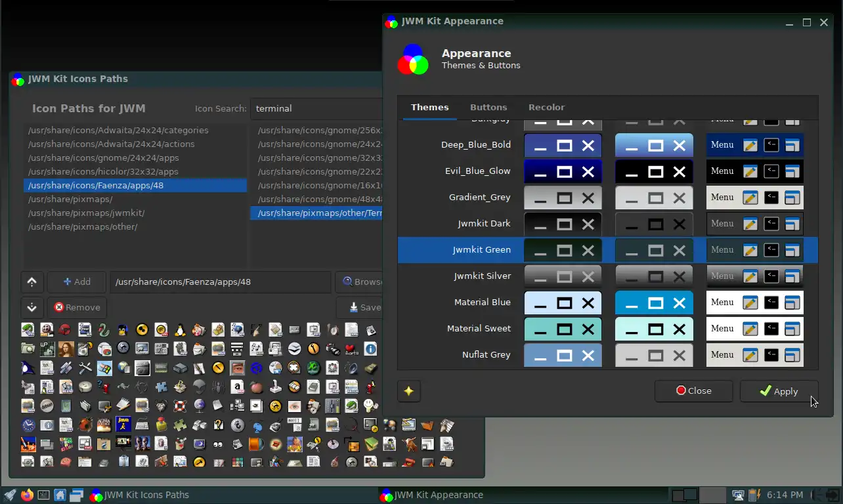Select the Material Blue theme
The width and height of the screenshot is (843, 504).
pos(482,302)
